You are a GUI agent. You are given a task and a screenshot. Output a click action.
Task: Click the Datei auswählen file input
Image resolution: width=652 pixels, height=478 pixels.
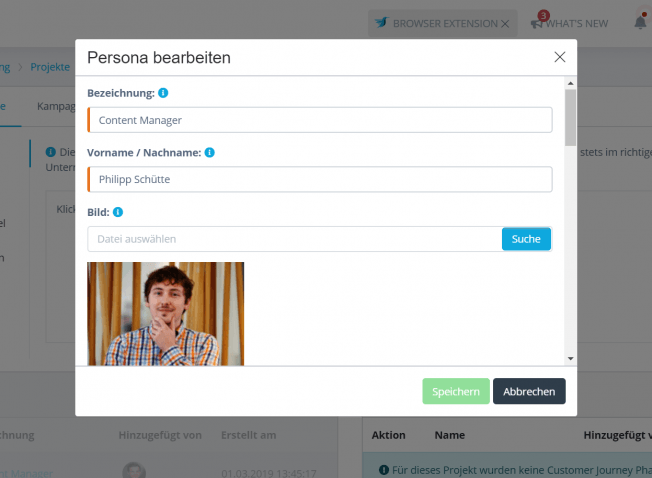(x=294, y=239)
